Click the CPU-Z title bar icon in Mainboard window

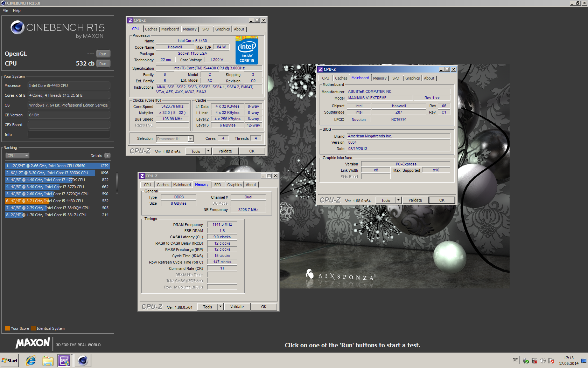(320, 69)
